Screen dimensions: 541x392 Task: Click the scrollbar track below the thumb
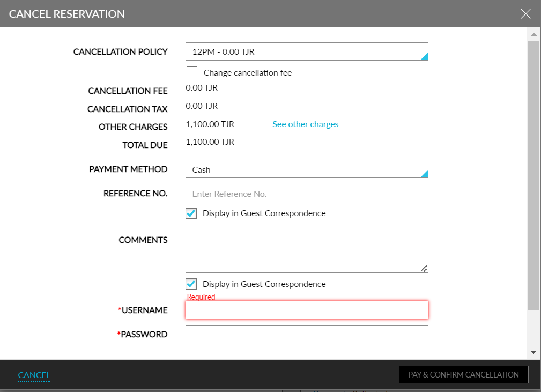(x=533, y=330)
